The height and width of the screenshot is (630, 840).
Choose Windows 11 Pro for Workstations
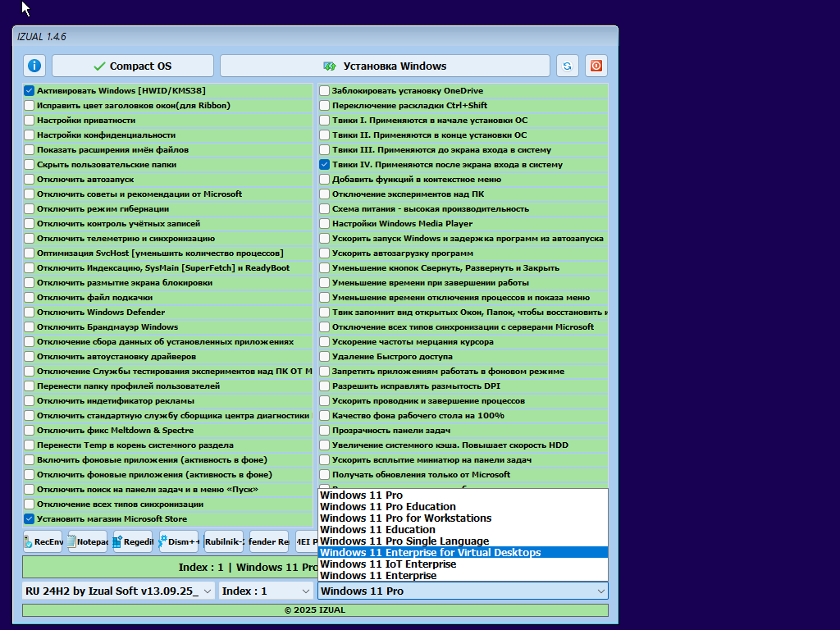pyautogui.click(x=463, y=518)
